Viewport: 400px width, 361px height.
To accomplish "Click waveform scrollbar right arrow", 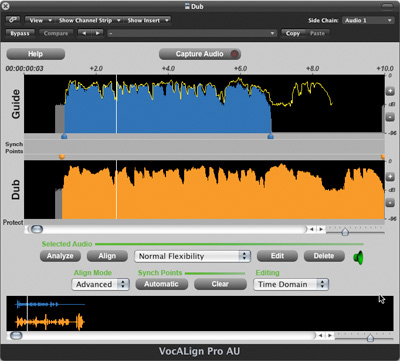I will [321, 229].
